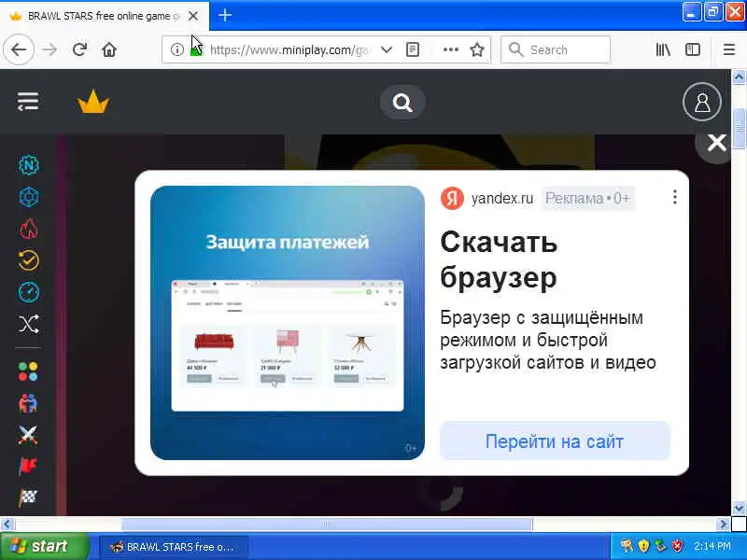Click the Реклама 0+ ad label
Image resolution: width=747 pixels, height=560 pixels.
coord(588,198)
